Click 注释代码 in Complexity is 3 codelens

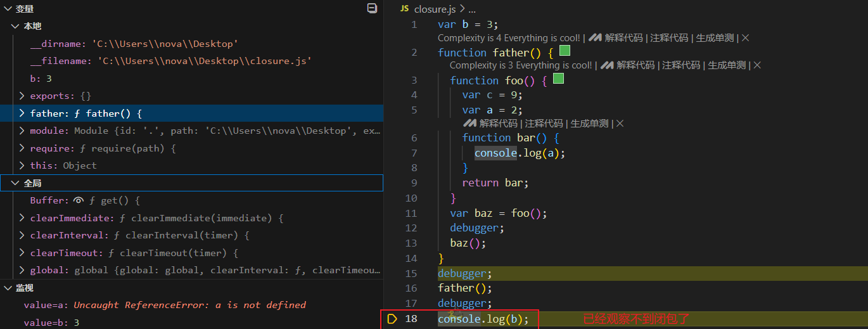[681, 65]
